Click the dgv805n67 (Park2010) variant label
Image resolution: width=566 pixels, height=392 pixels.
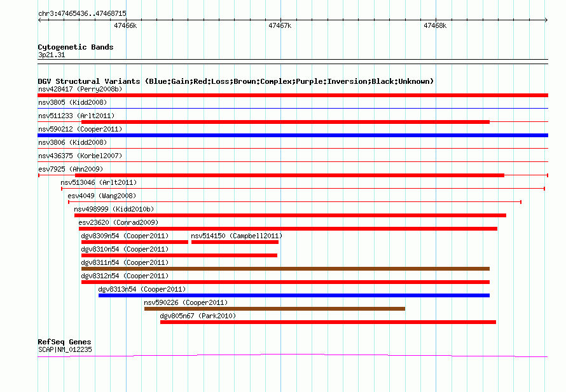click(x=198, y=316)
